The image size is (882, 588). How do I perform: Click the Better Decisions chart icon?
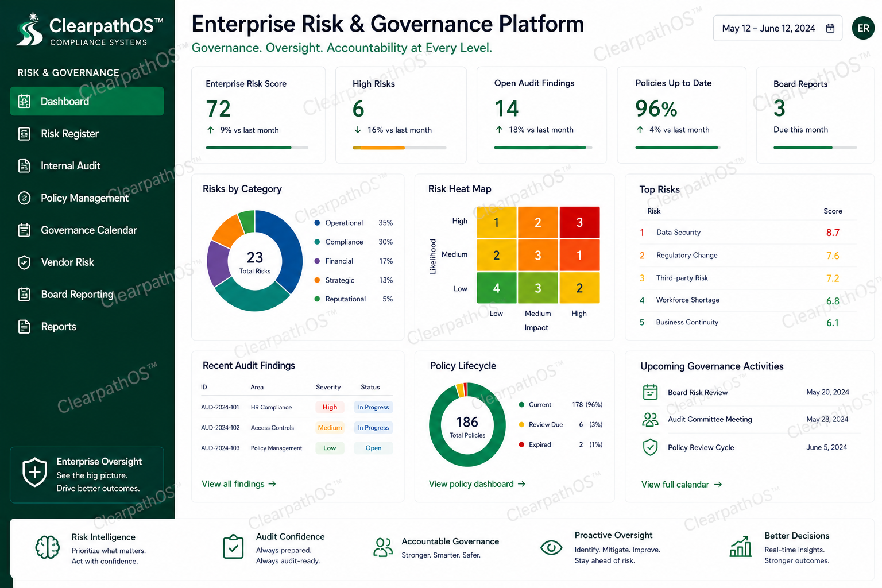[741, 546]
